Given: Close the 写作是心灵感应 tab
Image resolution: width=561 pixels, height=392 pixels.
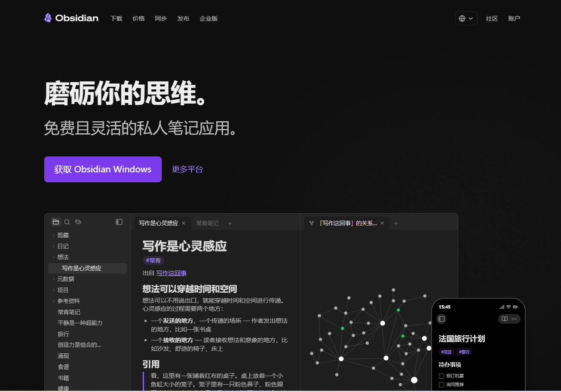Looking at the screenshot, I should (184, 223).
